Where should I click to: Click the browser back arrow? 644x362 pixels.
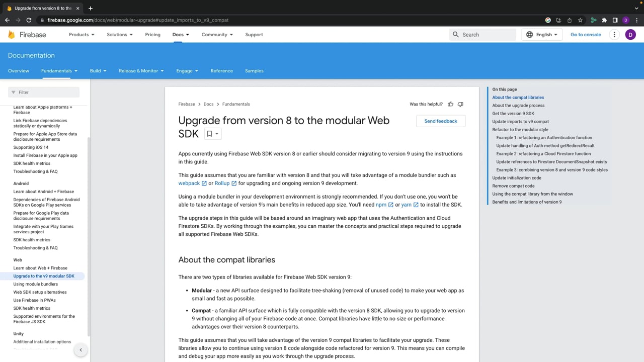pyautogui.click(x=7, y=20)
